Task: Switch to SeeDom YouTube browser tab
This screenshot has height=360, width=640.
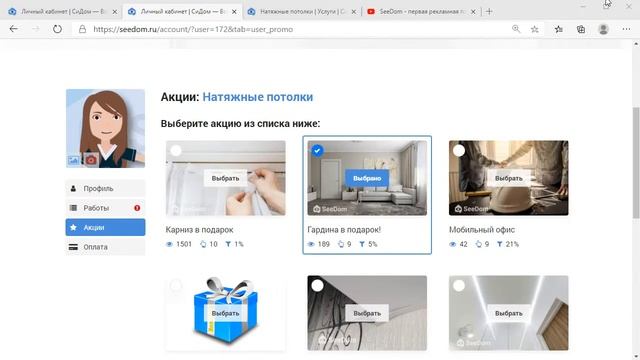Action: click(x=421, y=12)
